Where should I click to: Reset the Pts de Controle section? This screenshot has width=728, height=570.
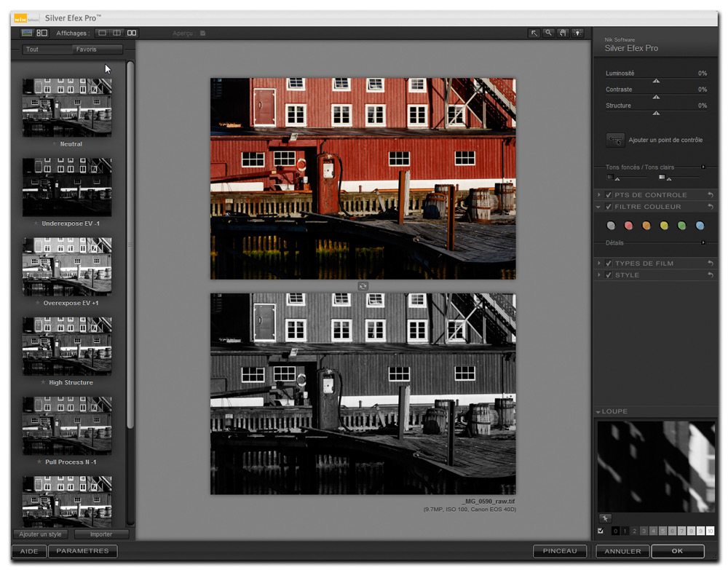pyautogui.click(x=710, y=195)
